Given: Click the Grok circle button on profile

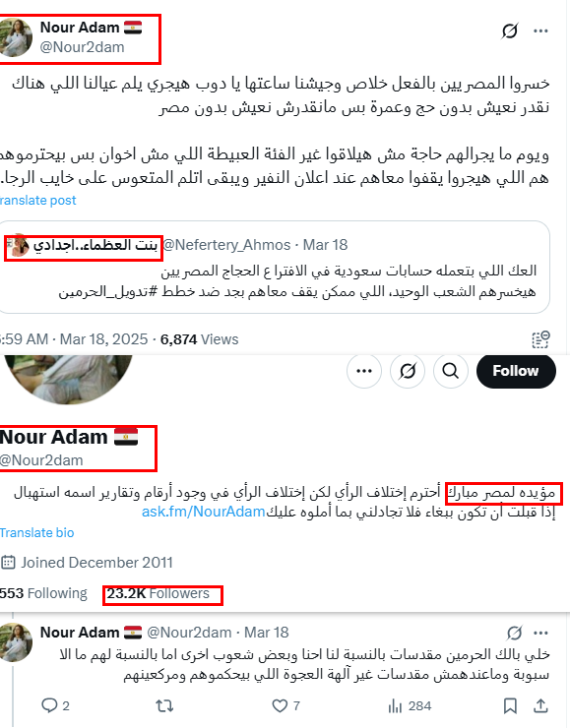Looking at the screenshot, I should click(408, 371).
